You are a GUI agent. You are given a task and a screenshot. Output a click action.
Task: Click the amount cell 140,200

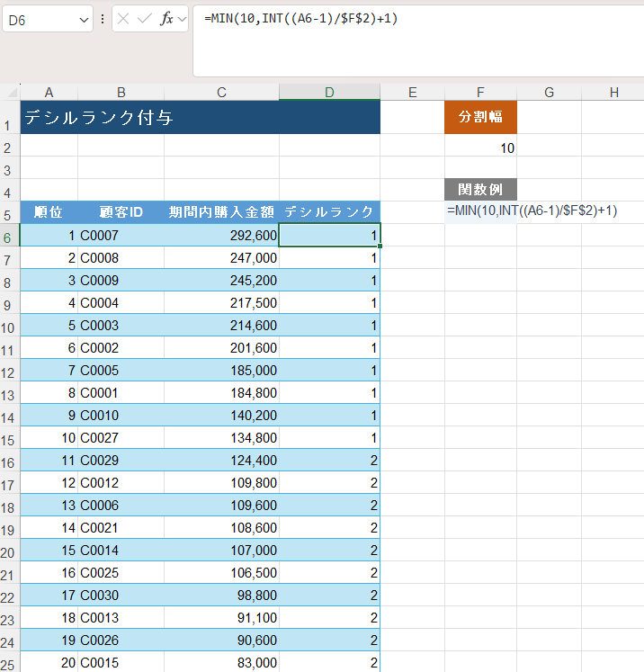(x=221, y=415)
